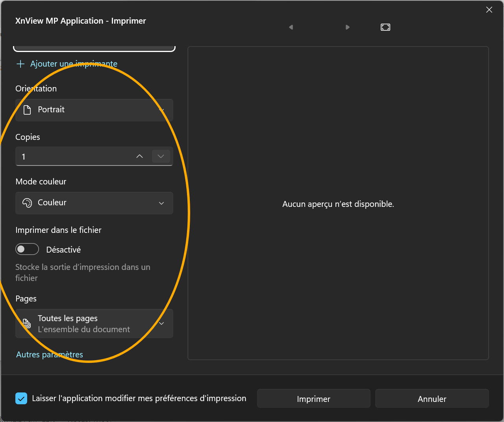Decrease copies with the down arrow

[161, 156]
